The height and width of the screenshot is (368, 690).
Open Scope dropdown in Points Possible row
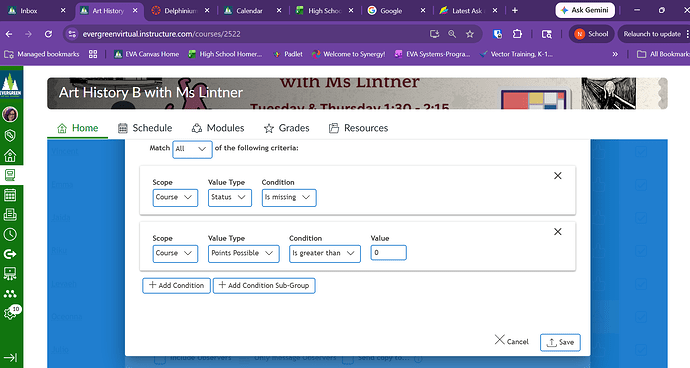tap(175, 254)
